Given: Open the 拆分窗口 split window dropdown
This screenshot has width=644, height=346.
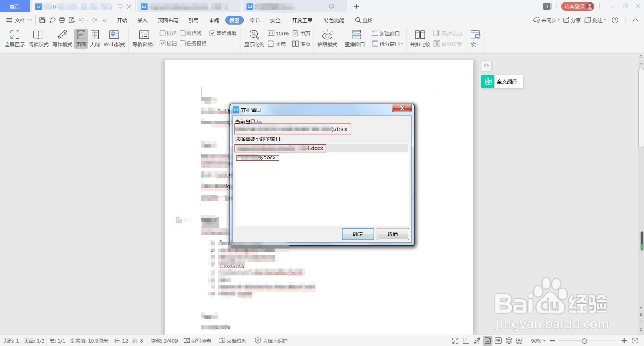Looking at the screenshot, I should tap(387, 44).
